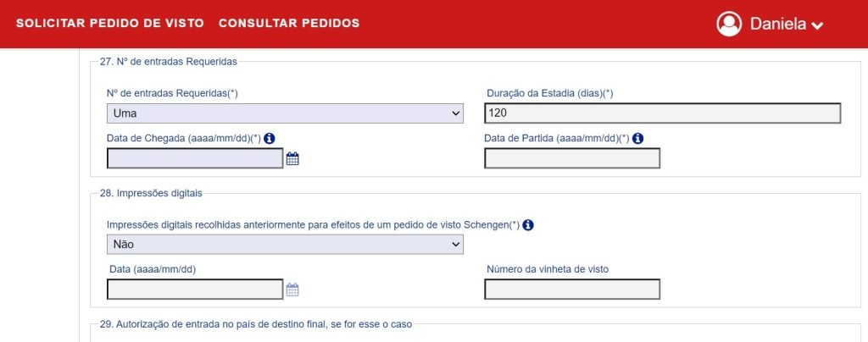
Task: Open the fingerprints dropdown showing Não
Action: click(285, 244)
